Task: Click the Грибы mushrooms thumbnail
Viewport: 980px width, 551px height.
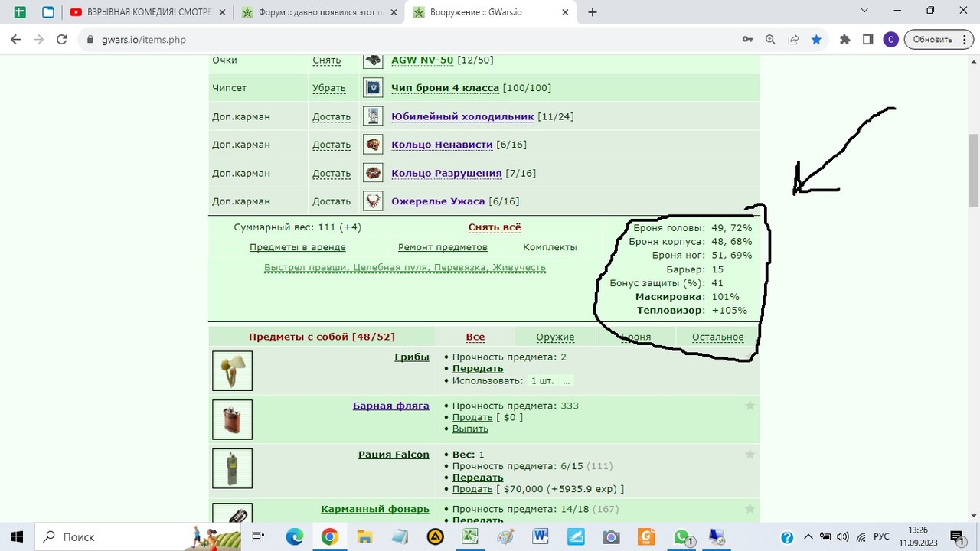Action: click(x=232, y=371)
